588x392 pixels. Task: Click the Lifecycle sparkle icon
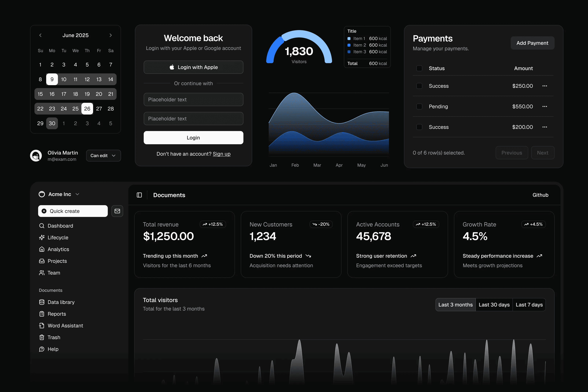pyautogui.click(x=42, y=237)
